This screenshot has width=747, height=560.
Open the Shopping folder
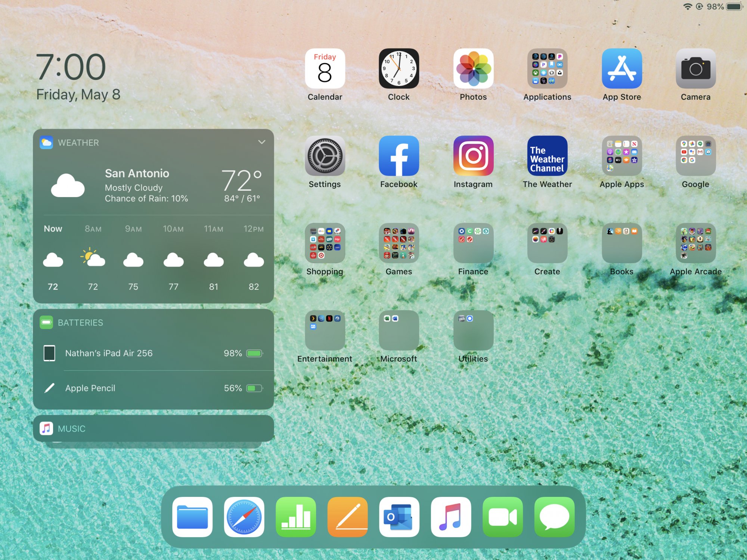325,244
